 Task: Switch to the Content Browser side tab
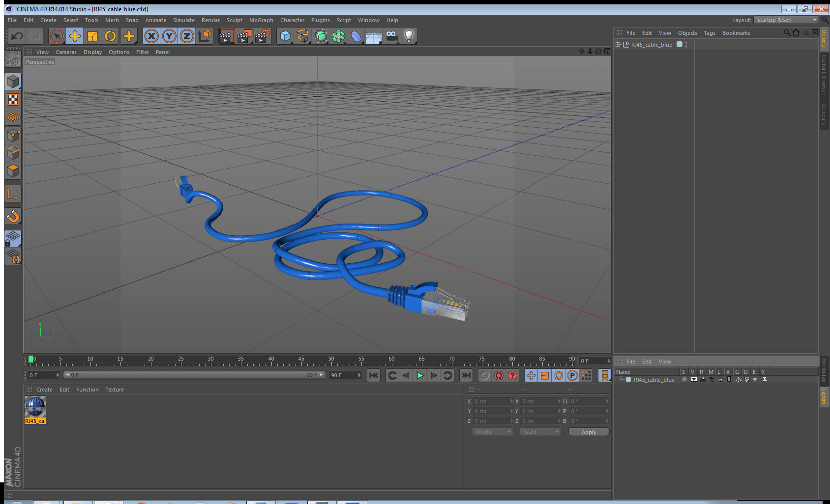[x=824, y=74]
